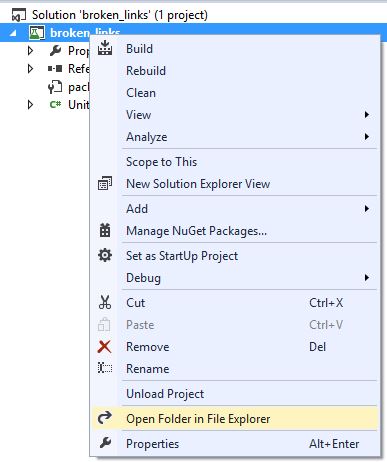This screenshot has width=387, height=462.
Task: Expand the Analyze submenu arrow
Action: (x=367, y=137)
